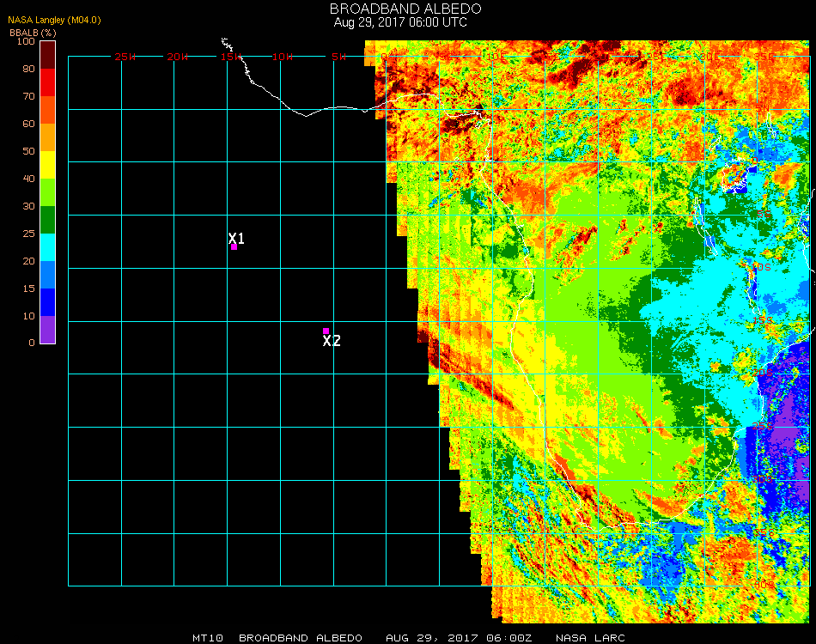Select the light green 30-40% colorbar band
This screenshot has height=644, width=816.
click(x=48, y=191)
